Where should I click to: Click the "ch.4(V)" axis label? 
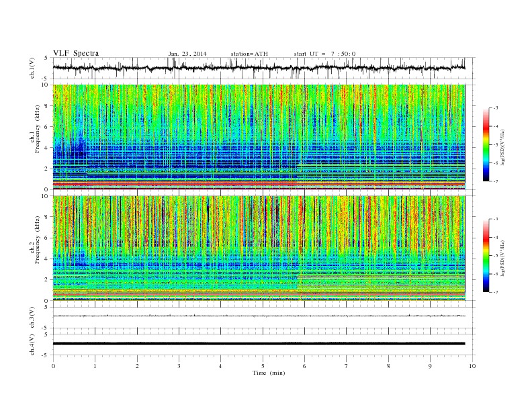pos(32,345)
